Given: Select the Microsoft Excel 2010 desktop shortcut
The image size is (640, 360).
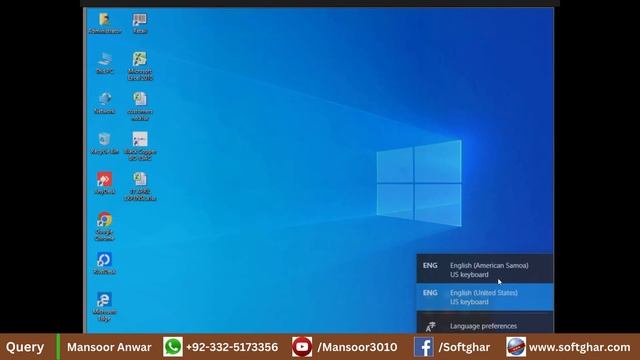Looking at the screenshot, I should tap(140, 66).
